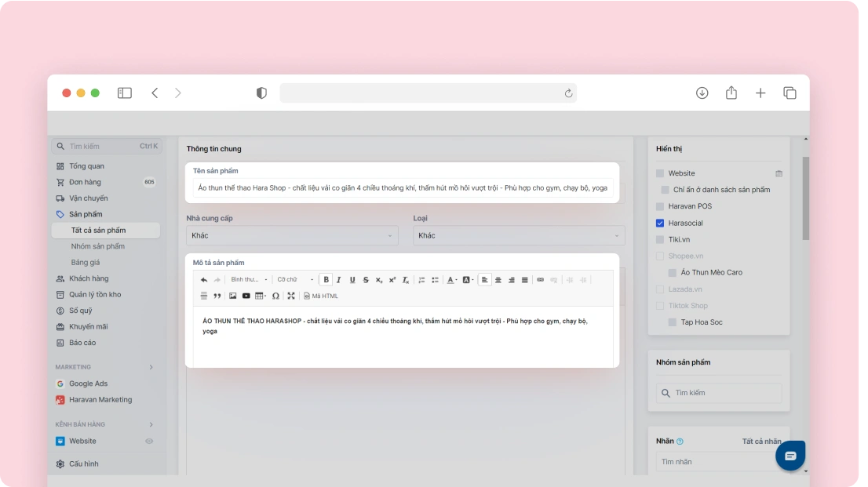This screenshot has width=868, height=487.
Task: Insert a hyperlink using link icon
Action: 540,280
